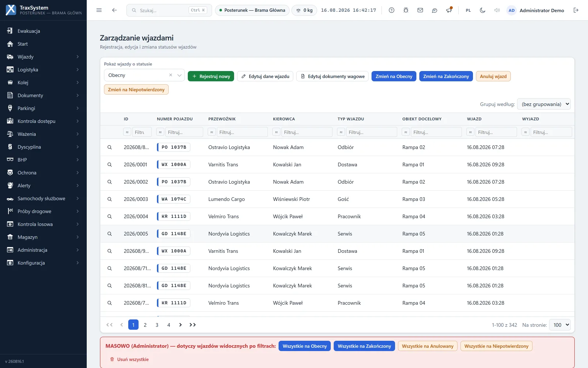Click the back arrow icon in top bar

pyautogui.click(x=114, y=10)
